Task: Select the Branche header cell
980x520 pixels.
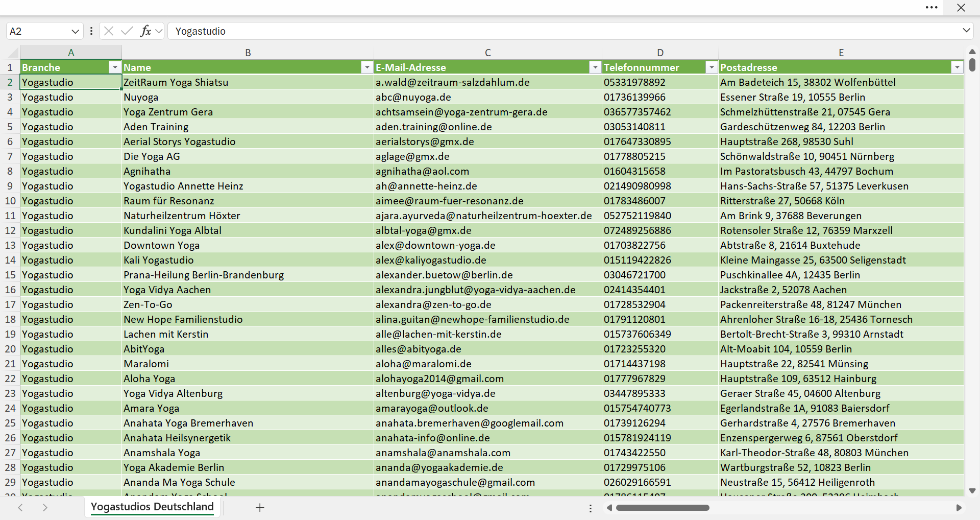Action: click(71, 67)
